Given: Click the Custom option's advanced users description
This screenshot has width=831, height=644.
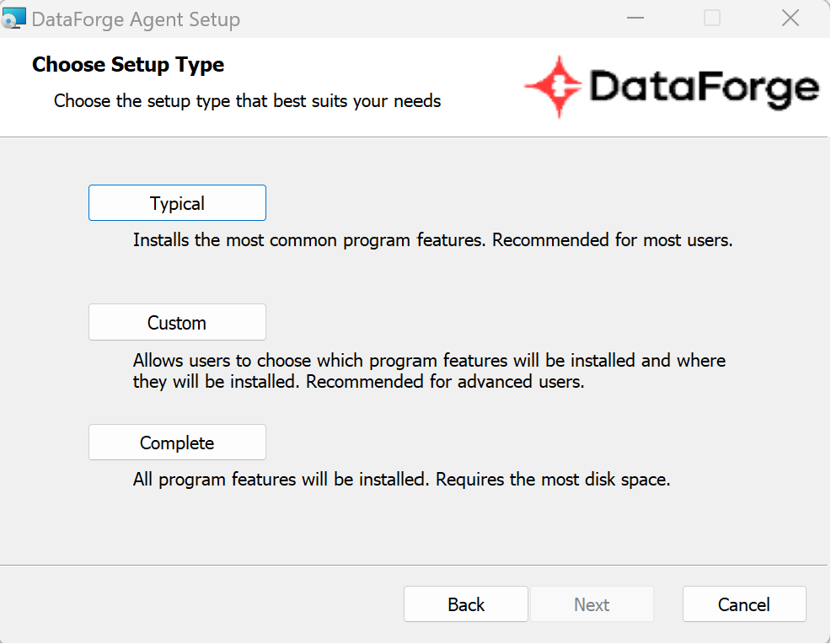Looking at the screenshot, I should tap(429, 371).
